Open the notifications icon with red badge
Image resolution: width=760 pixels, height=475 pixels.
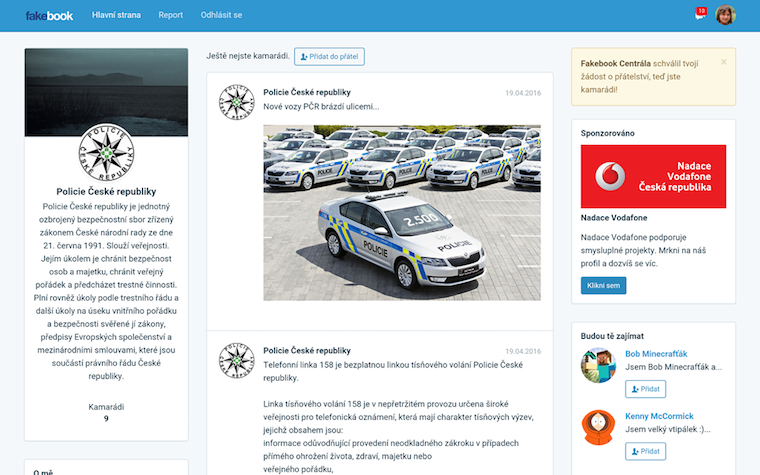(x=700, y=14)
